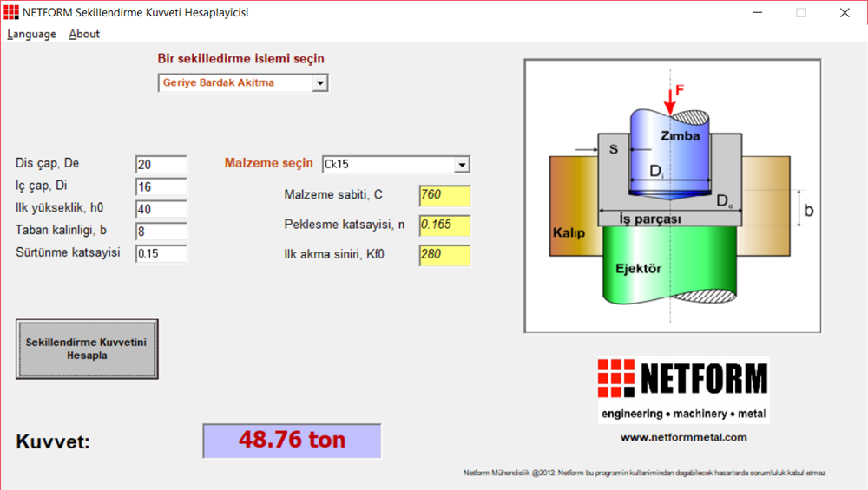Focus the Ilk yükseklik h0 field

pyautogui.click(x=161, y=209)
